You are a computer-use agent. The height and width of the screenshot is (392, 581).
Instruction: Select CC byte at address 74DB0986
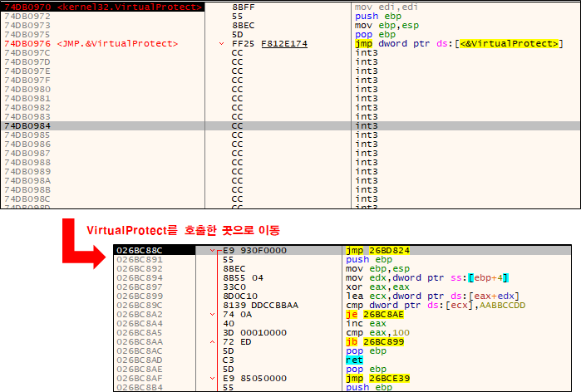coord(237,144)
